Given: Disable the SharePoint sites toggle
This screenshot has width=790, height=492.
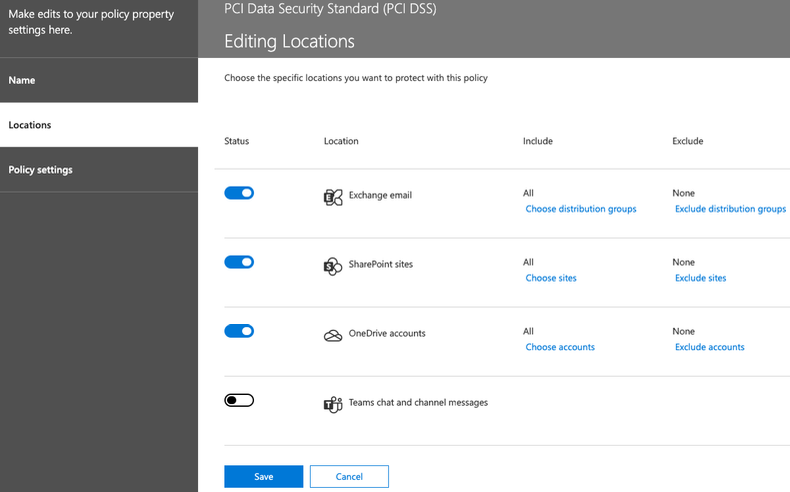Looking at the screenshot, I should click(x=239, y=262).
